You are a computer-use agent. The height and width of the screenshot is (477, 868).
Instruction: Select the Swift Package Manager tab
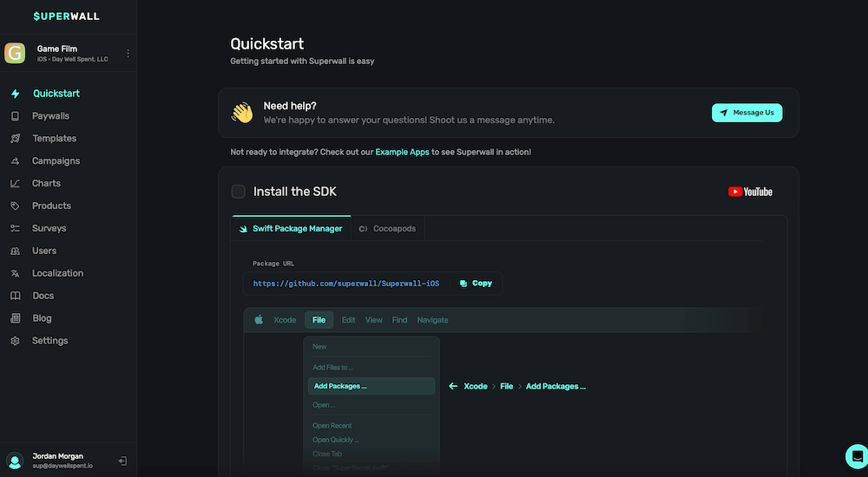pyautogui.click(x=291, y=229)
